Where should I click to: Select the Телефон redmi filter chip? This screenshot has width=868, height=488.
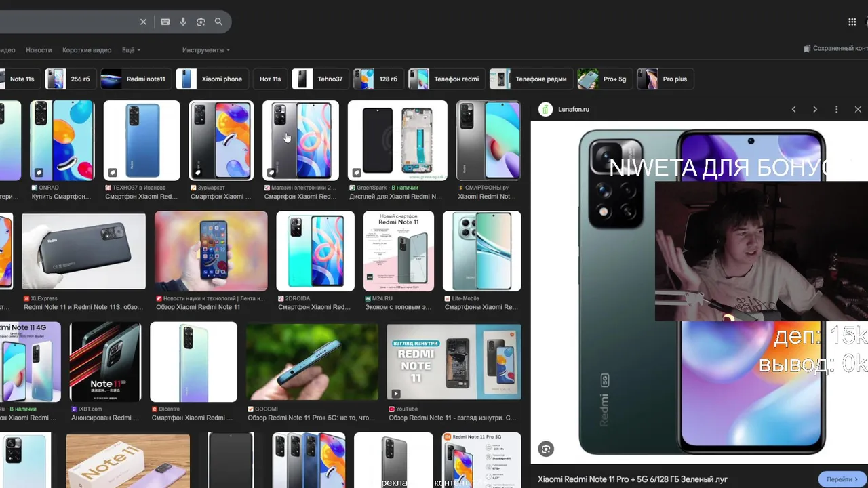(446, 79)
